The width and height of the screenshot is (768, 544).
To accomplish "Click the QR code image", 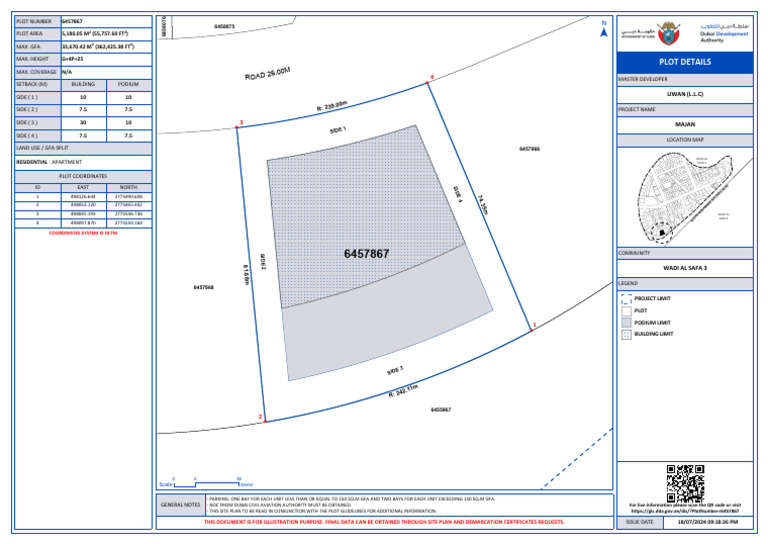I will pos(685,483).
